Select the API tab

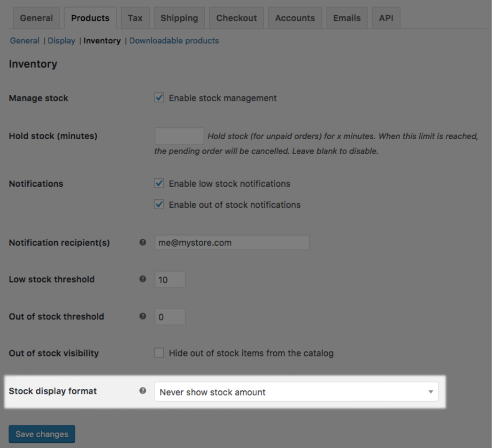click(x=385, y=18)
